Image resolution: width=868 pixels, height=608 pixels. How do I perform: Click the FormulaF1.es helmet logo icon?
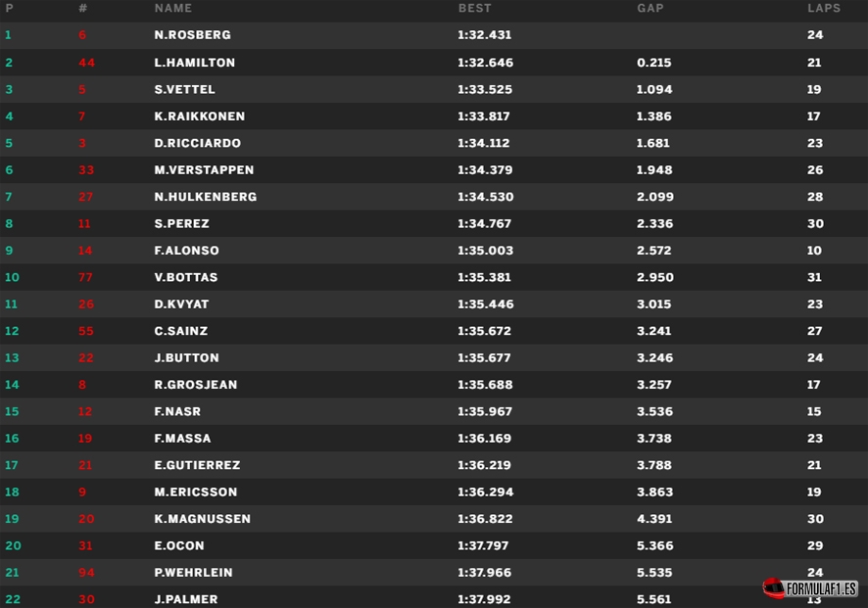coord(774,587)
